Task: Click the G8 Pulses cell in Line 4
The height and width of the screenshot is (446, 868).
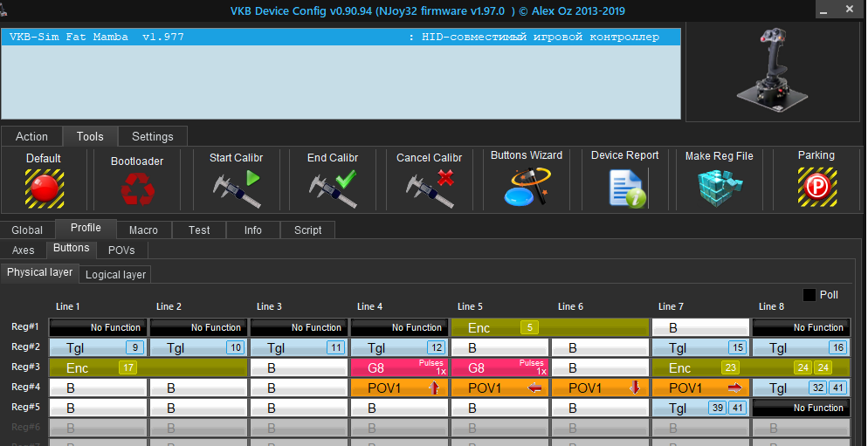Action: click(x=400, y=367)
